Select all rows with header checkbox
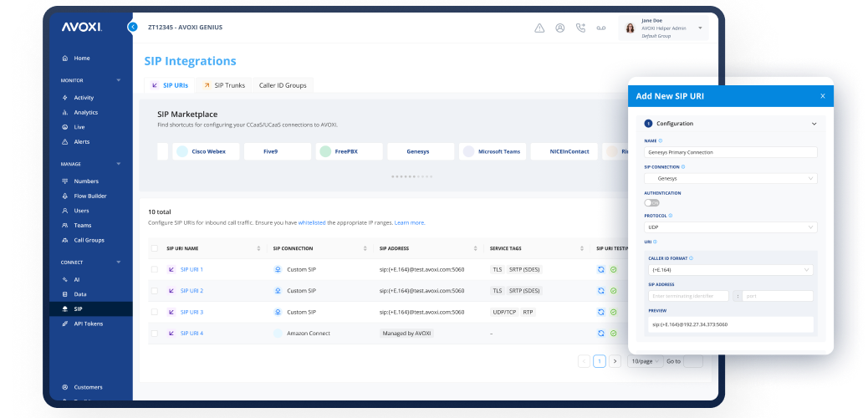868x418 pixels. pos(154,248)
